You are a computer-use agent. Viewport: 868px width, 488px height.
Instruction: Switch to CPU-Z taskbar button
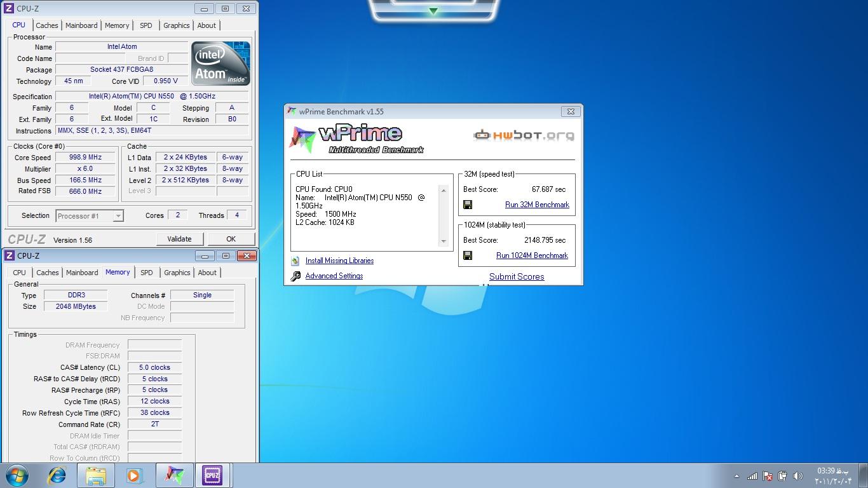point(212,475)
